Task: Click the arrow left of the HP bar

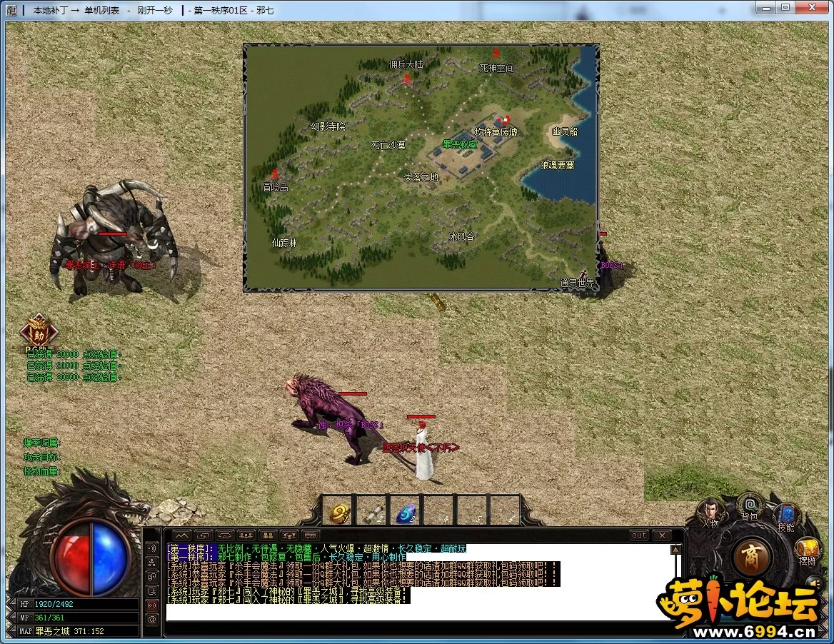Action: 11,604
